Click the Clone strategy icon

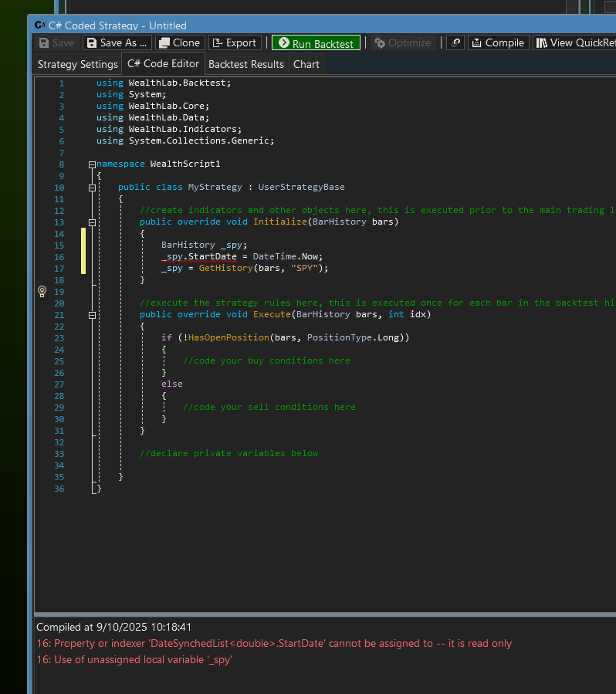click(164, 43)
